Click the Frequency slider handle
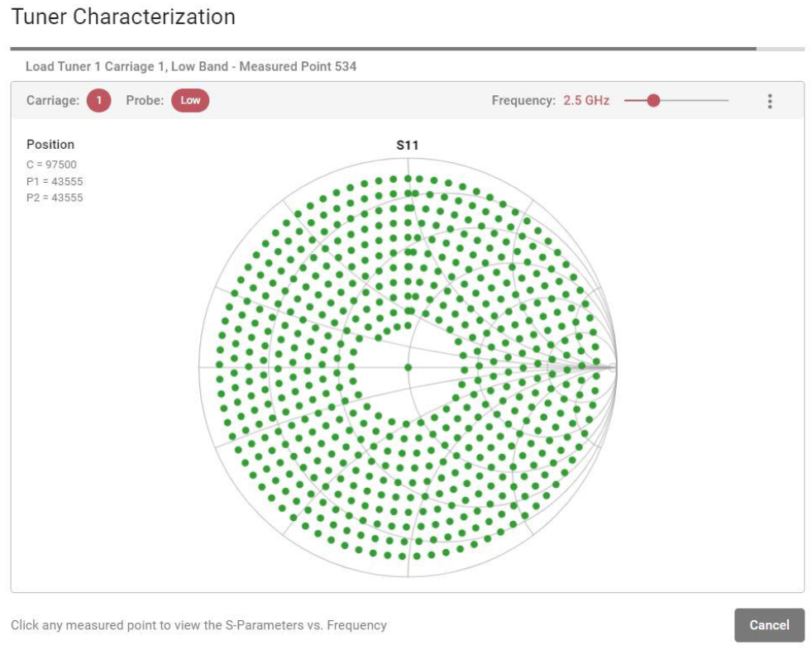Screen dimensions: 812x650 653,101
